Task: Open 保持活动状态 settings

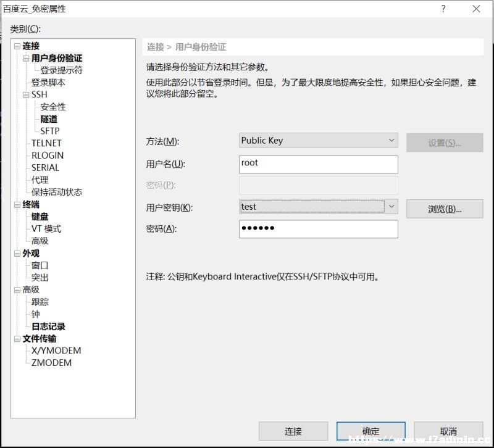Action: click(57, 193)
